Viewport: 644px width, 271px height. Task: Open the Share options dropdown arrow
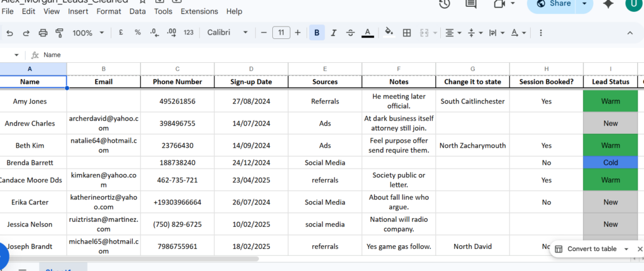pyautogui.click(x=586, y=4)
